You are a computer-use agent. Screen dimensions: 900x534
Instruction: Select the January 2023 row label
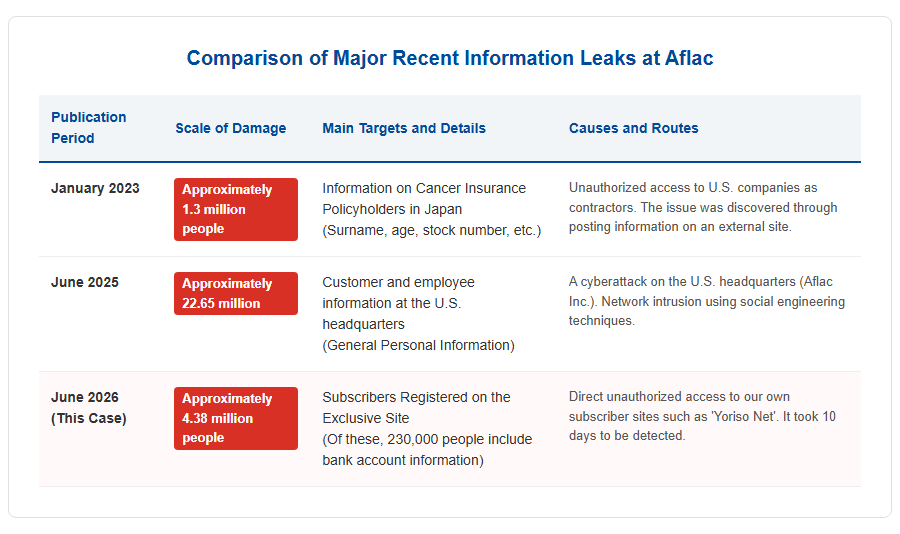(x=95, y=188)
